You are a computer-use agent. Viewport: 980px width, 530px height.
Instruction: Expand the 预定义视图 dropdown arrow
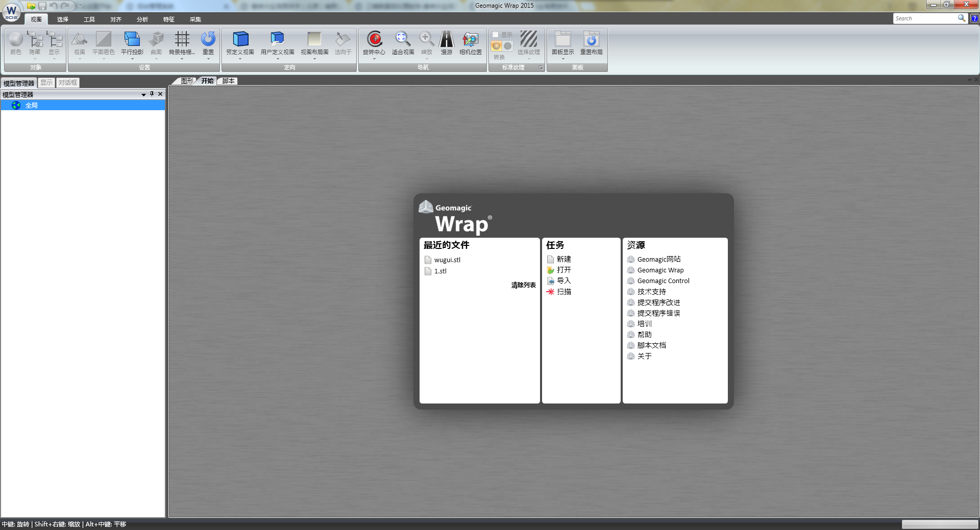click(240, 59)
